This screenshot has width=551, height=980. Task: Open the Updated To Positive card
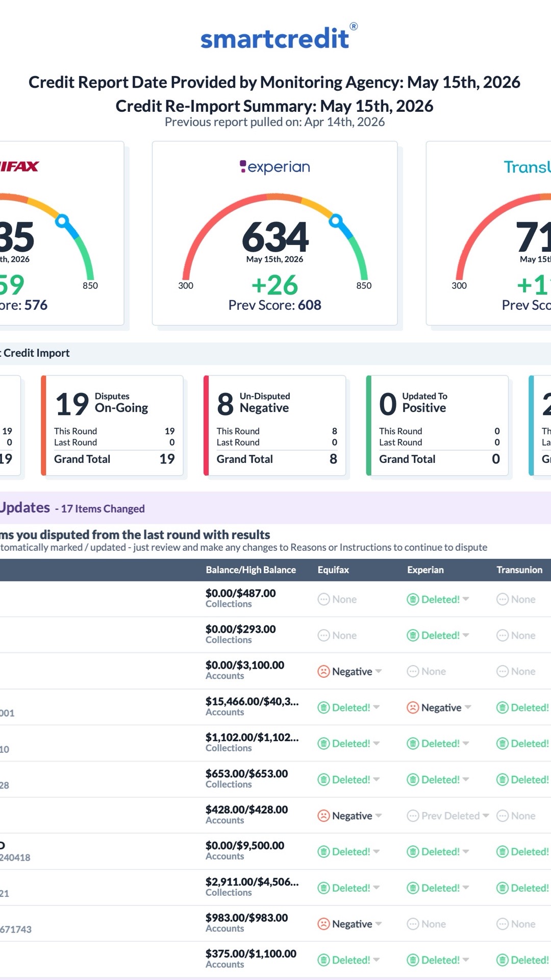pyautogui.click(x=437, y=426)
